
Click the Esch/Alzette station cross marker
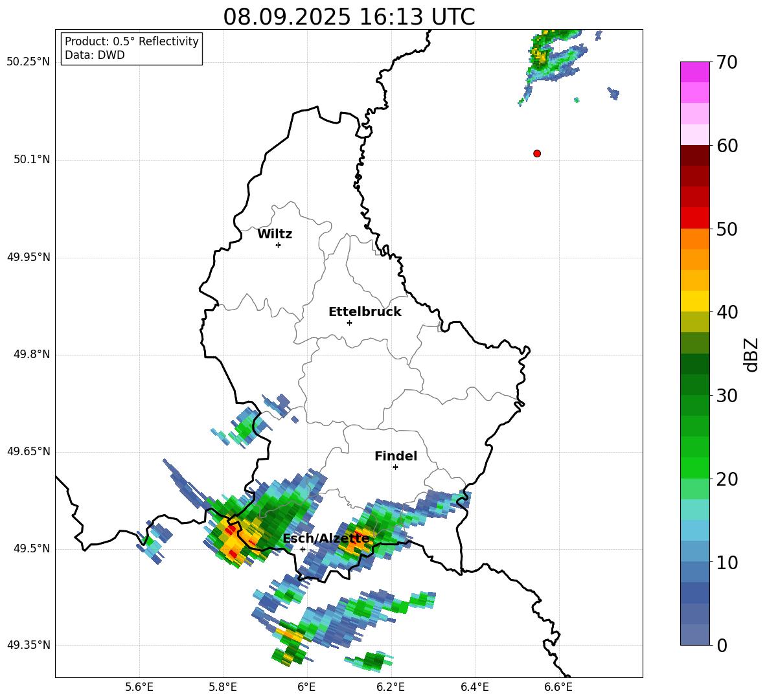coord(303,549)
